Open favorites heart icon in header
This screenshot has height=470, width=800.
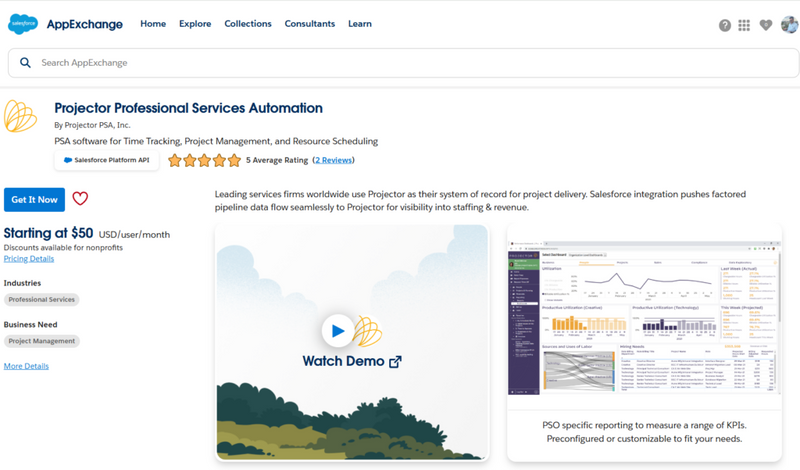tap(765, 24)
